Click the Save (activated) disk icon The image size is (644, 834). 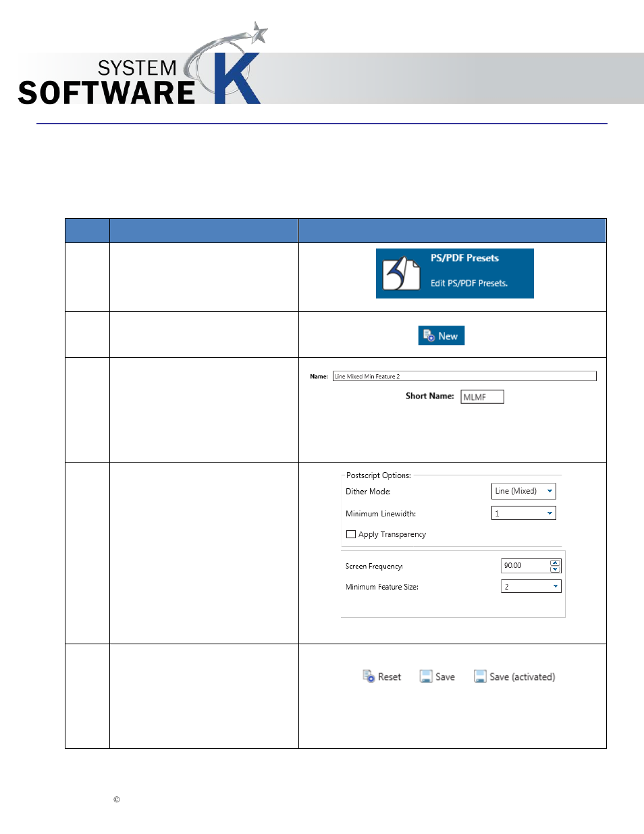[480, 677]
